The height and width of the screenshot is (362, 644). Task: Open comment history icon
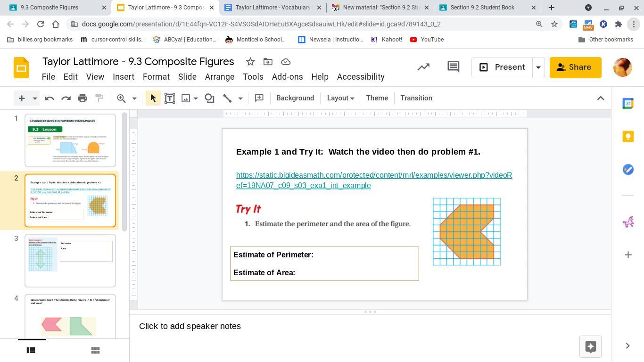click(x=453, y=67)
